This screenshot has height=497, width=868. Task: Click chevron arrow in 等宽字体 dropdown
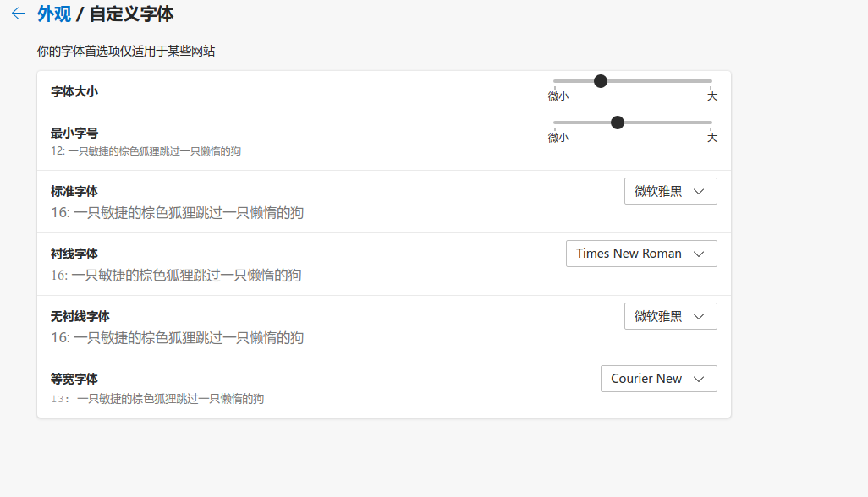(699, 380)
